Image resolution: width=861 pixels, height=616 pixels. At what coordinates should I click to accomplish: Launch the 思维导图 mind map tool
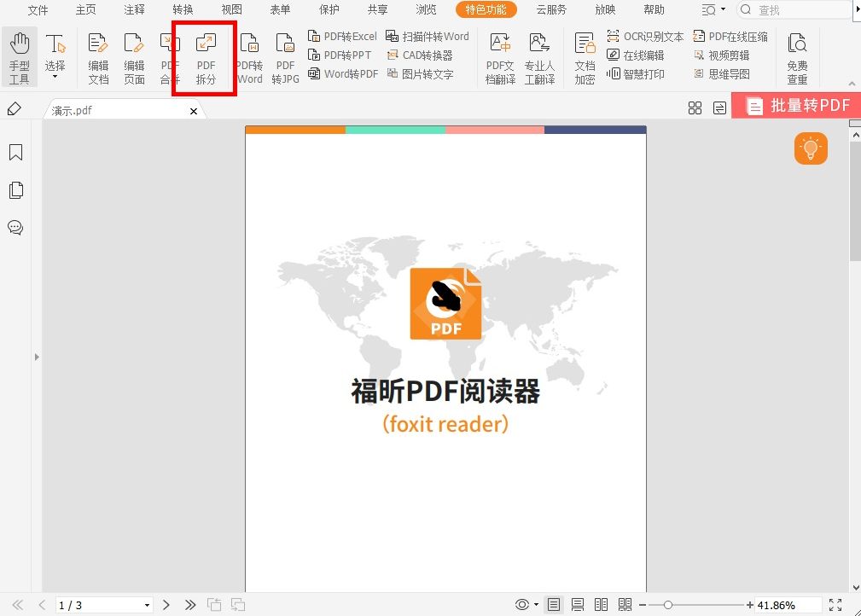[721, 73]
